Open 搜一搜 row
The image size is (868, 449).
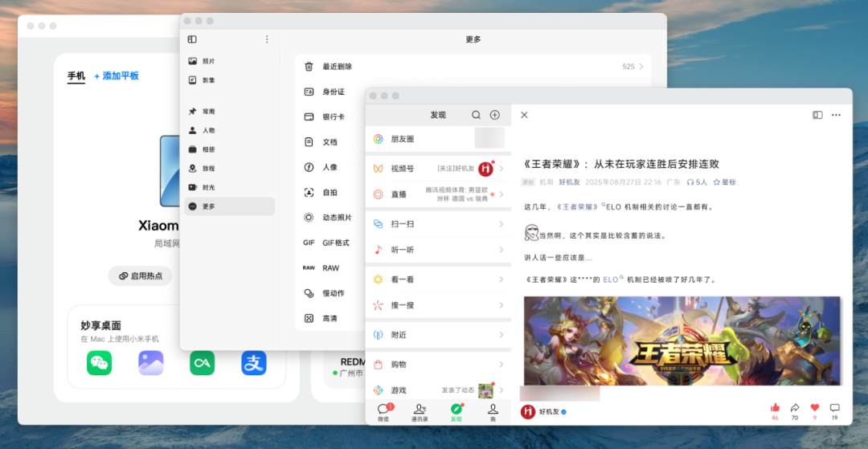pyautogui.click(x=438, y=305)
